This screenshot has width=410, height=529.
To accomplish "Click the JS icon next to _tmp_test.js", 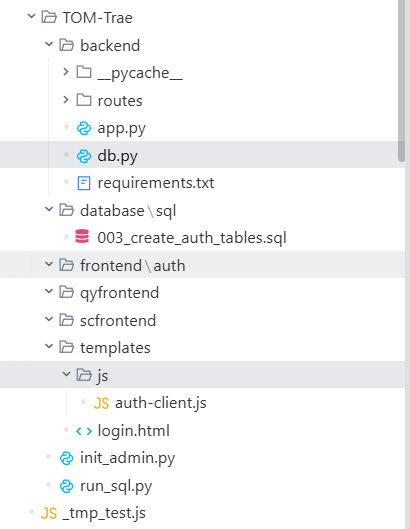I will 49,513.
